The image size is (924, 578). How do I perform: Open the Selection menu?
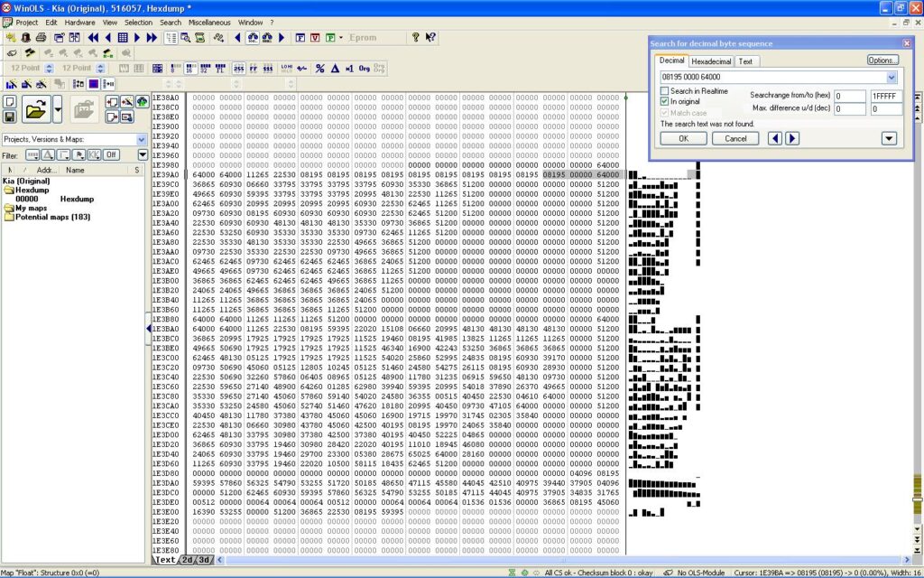pos(138,23)
